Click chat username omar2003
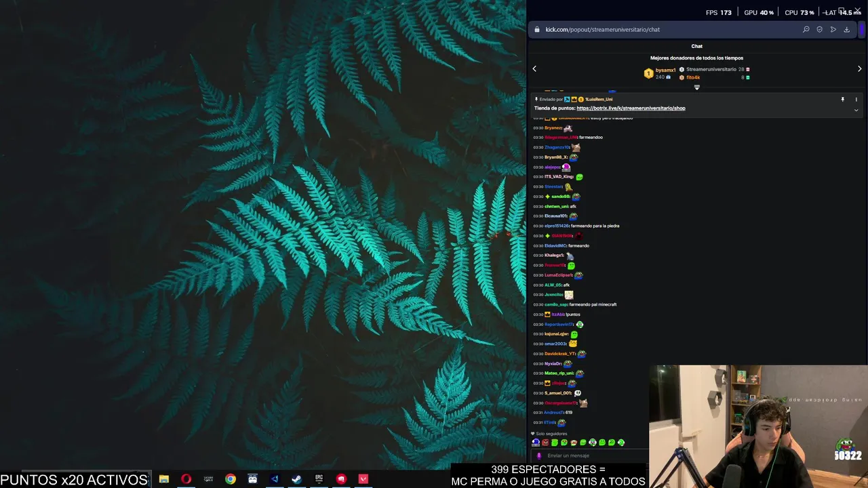The width and height of the screenshot is (868, 488). tap(555, 344)
